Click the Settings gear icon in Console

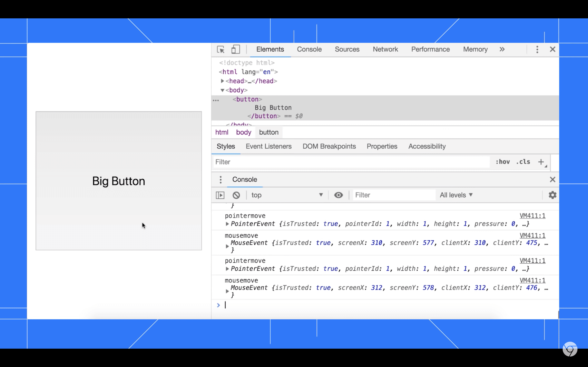point(552,195)
